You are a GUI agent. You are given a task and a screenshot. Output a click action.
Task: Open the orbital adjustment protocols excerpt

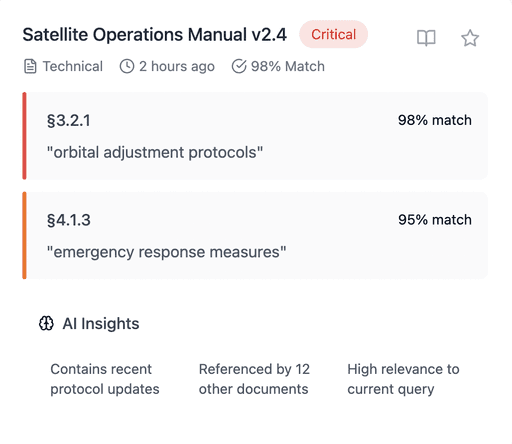155,152
